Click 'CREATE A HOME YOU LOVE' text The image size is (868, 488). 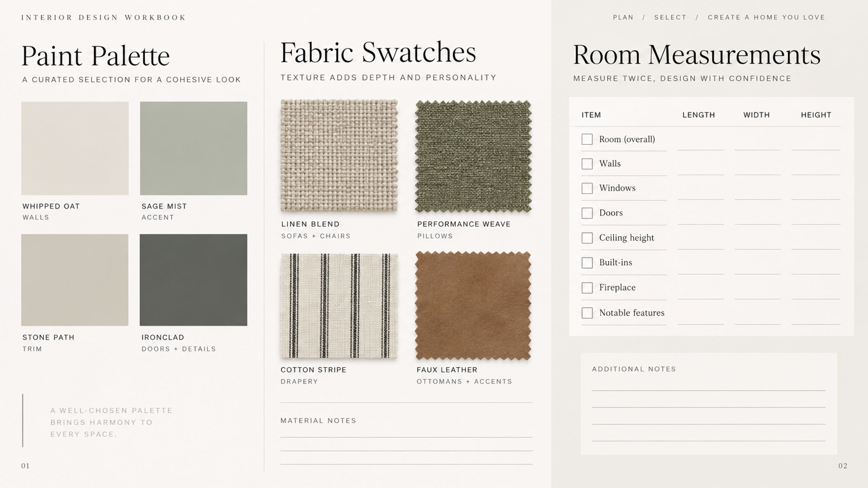point(766,17)
